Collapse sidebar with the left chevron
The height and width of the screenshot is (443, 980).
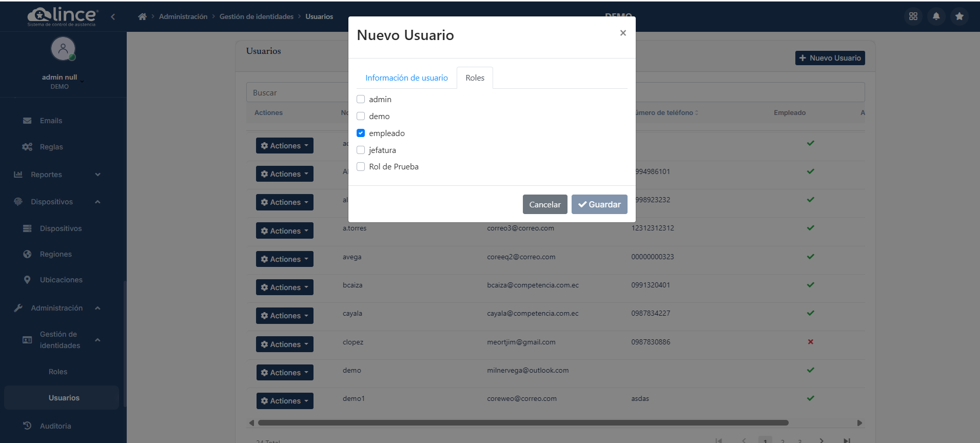113,16
